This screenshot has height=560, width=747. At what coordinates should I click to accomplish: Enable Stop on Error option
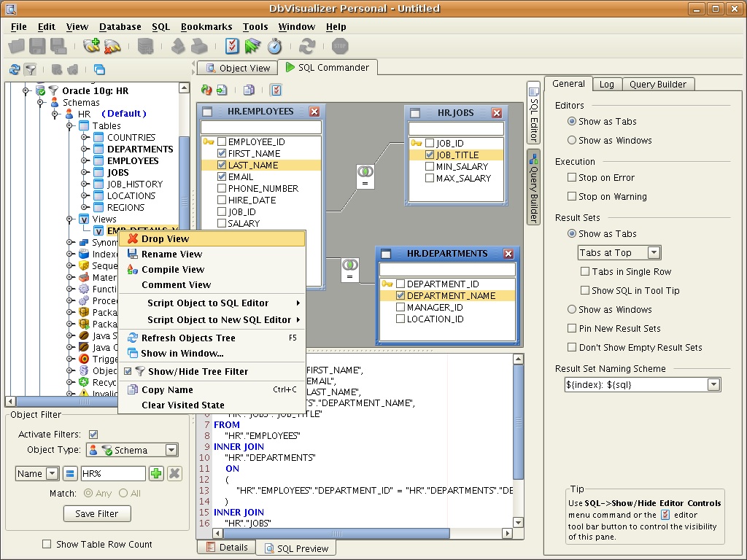(572, 177)
